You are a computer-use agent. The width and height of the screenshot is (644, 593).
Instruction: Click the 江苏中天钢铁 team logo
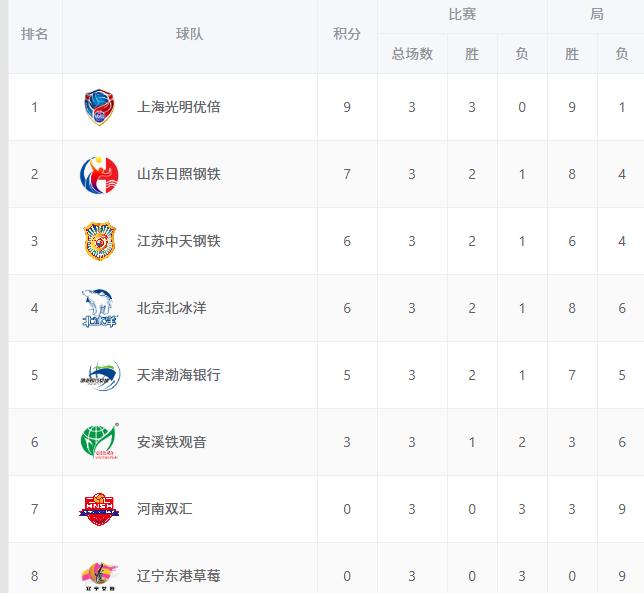coord(99,241)
